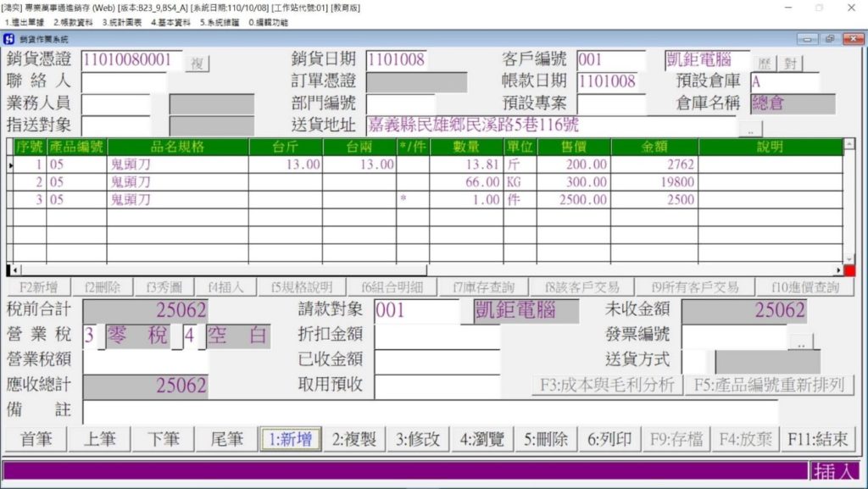Viewport: 868px width, 489px height.
Task: Click the f7庫存查詢 button
Action: [x=483, y=287]
